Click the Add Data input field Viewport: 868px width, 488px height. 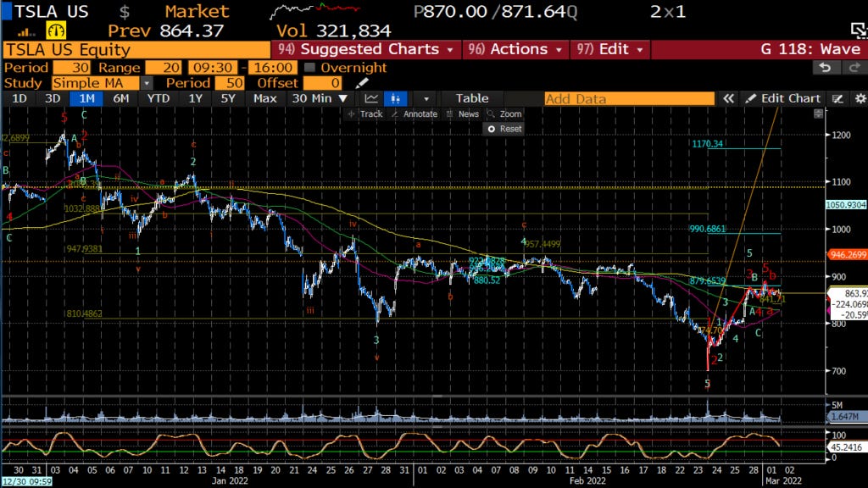tap(630, 99)
